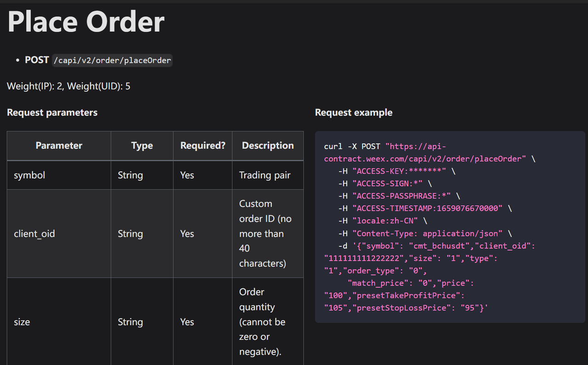The height and width of the screenshot is (365, 588).
Task: Select the Required? column header
Action: click(x=203, y=145)
